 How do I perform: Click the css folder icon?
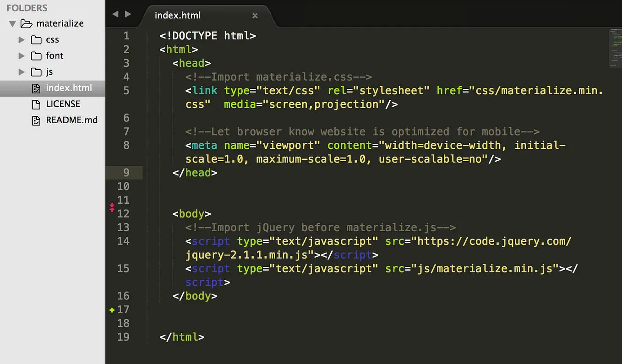pyautogui.click(x=36, y=40)
